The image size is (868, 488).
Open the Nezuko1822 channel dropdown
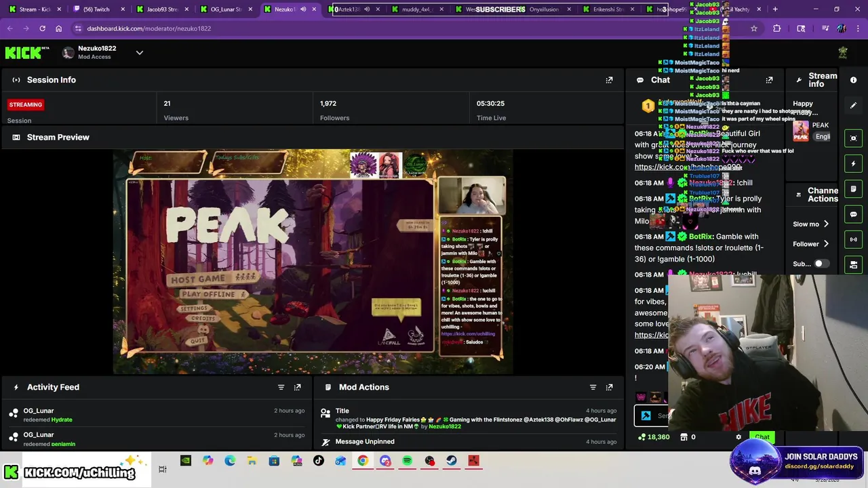140,52
